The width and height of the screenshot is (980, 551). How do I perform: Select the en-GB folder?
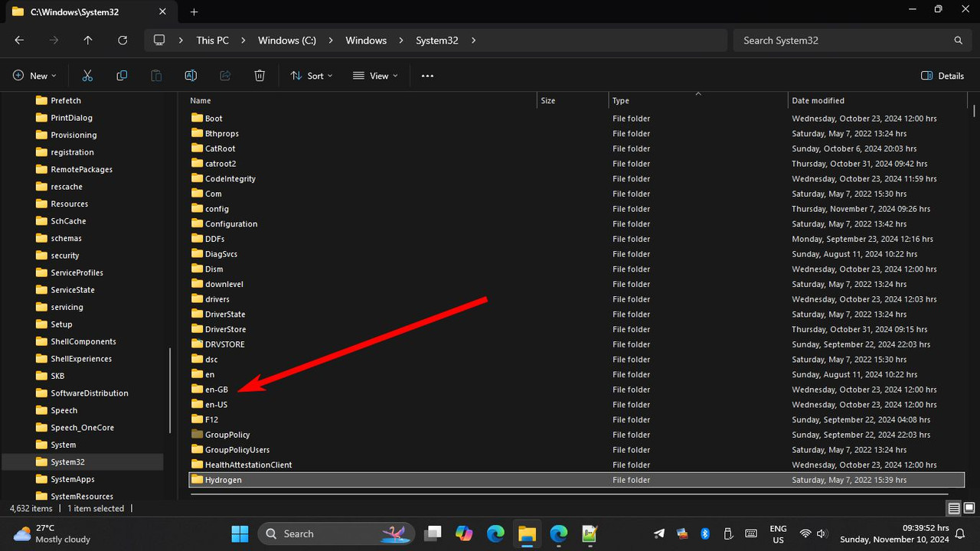coord(217,390)
